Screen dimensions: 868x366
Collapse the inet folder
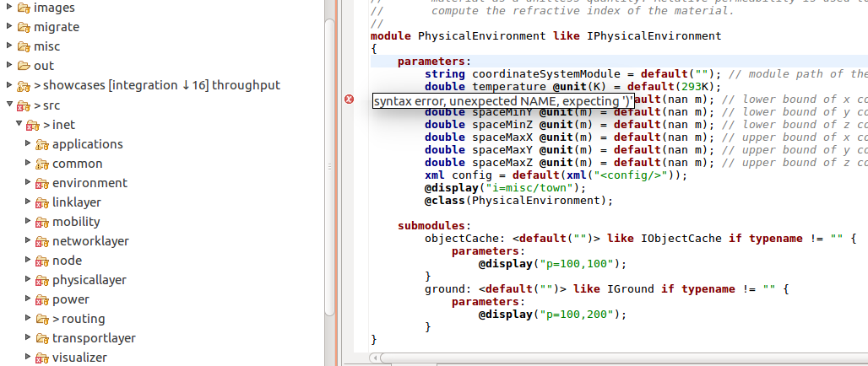coord(19,124)
